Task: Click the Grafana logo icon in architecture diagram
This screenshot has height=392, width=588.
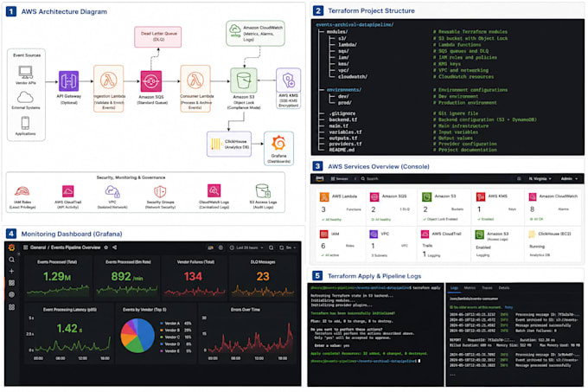Action: 278,144
